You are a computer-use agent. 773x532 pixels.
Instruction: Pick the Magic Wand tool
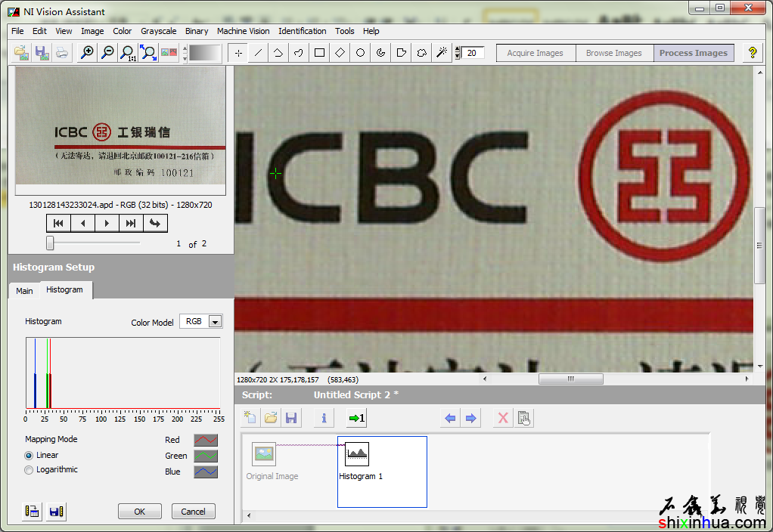coord(442,53)
